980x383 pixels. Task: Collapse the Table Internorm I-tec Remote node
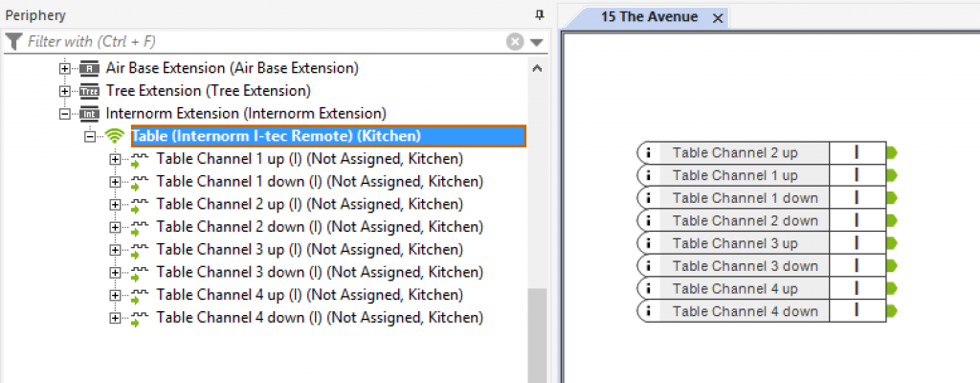point(91,136)
